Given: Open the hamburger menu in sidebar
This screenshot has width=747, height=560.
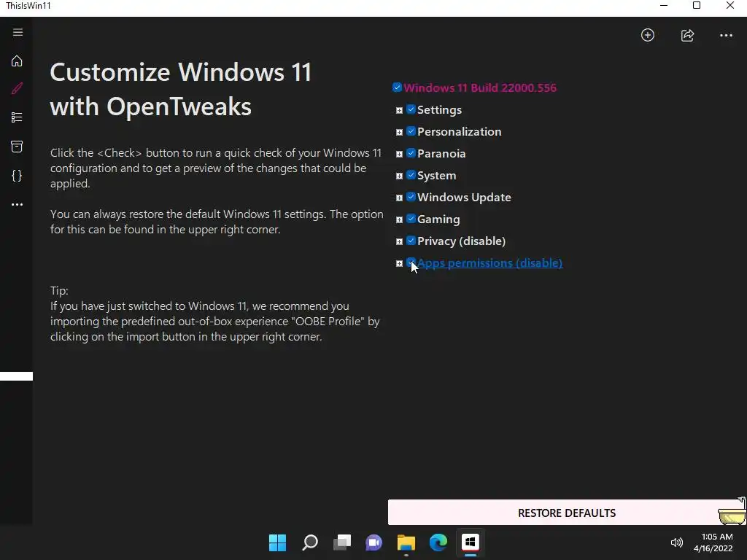Looking at the screenshot, I should coord(18,32).
